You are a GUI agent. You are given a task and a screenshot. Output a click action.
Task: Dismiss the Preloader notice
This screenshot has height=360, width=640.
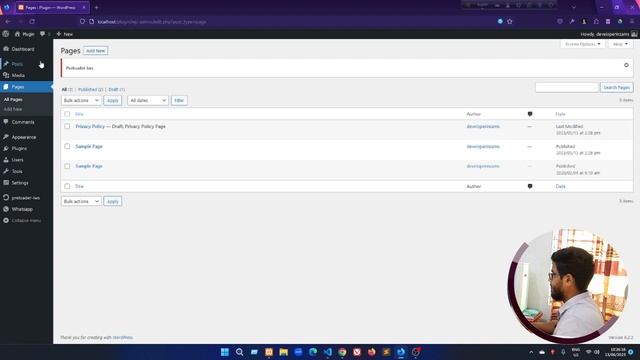[x=626, y=65]
